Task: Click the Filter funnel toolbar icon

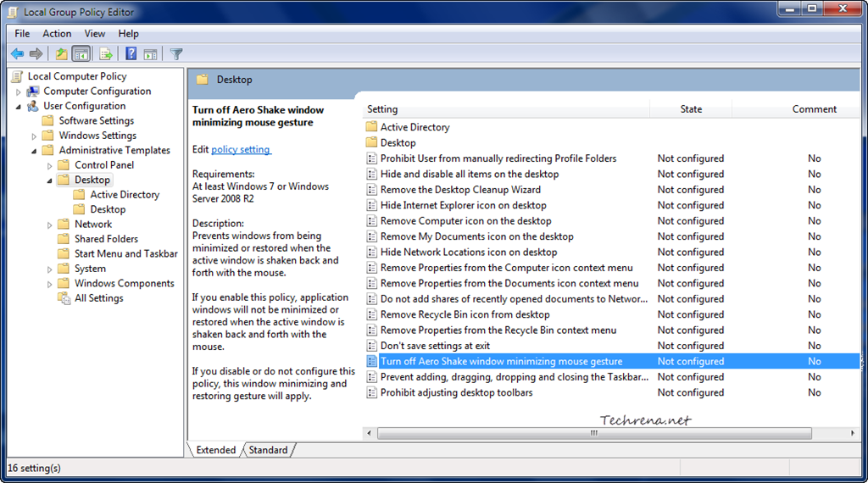Action: click(176, 53)
